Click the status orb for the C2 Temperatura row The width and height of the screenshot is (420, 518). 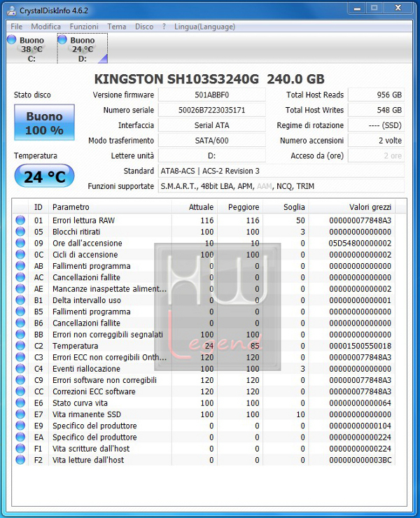pos(20,346)
